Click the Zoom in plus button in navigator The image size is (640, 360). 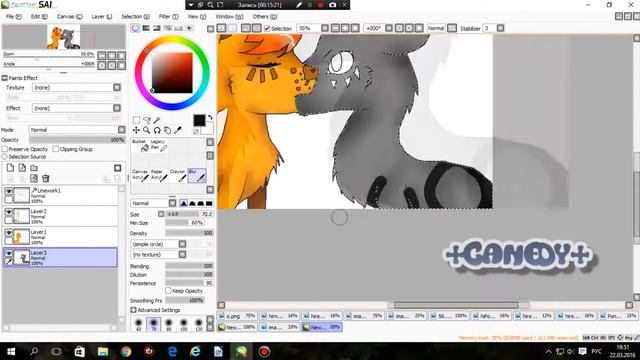(111, 55)
